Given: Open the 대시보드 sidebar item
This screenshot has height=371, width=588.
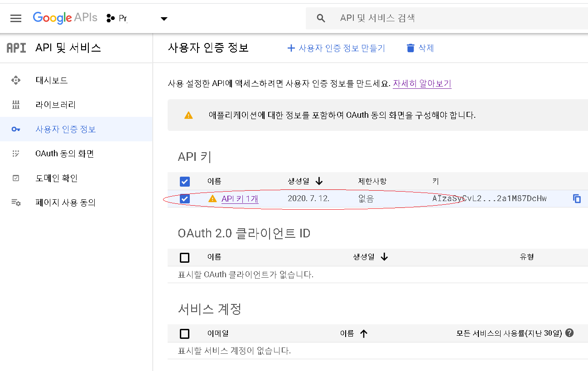Looking at the screenshot, I should coord(76,80).
